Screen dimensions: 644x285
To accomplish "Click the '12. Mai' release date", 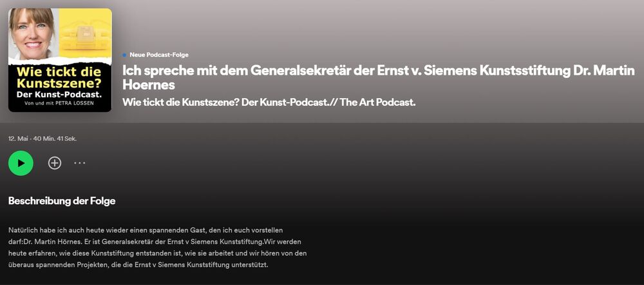I will point(17,139).
